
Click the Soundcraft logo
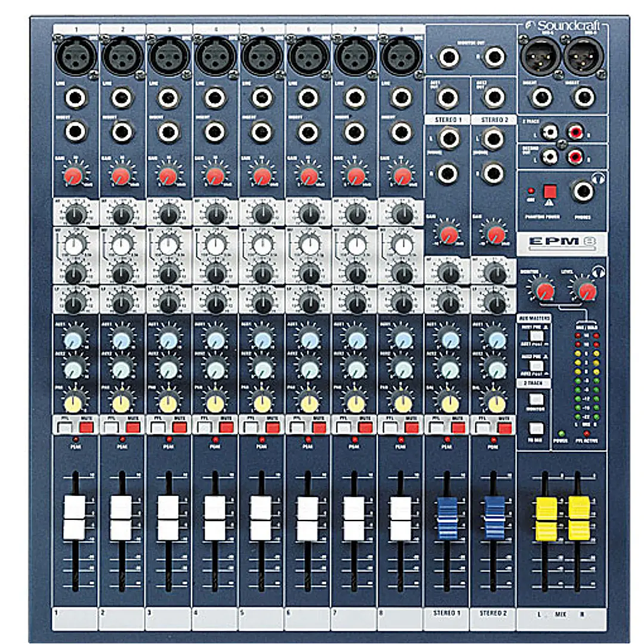(x=564, y=24)
